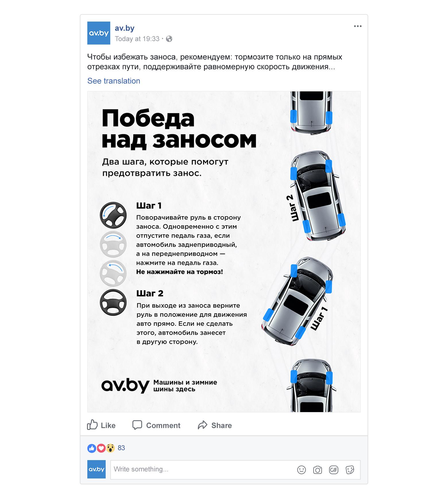The width and height of the screenshot is (448, 494).
Task: Share the post using Share button
Action: [x=215, y=425]
